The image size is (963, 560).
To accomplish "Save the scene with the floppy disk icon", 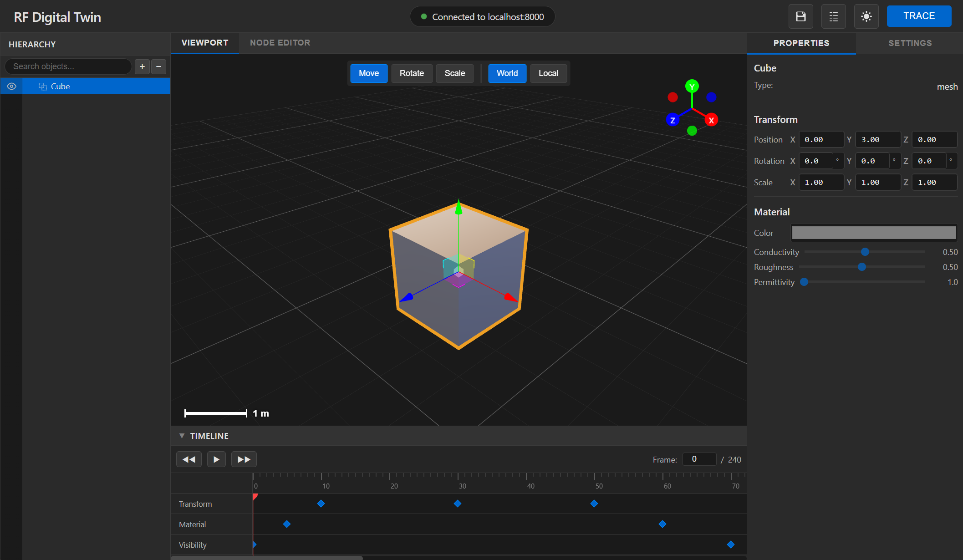I will [x=800, y=16].
